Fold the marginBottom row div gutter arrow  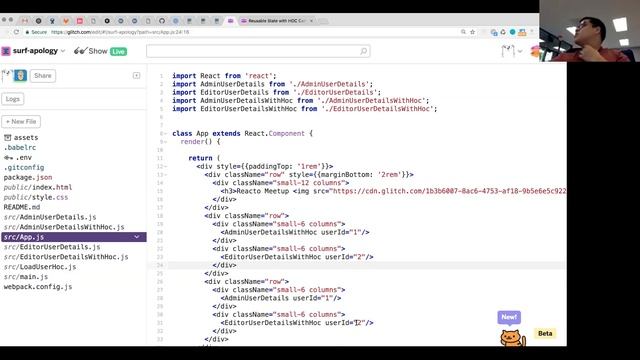(165, 175)
